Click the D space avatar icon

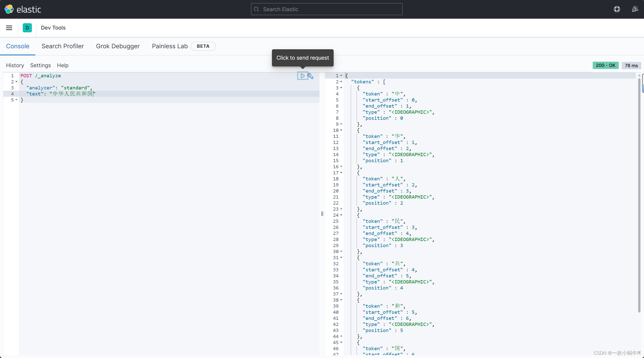27,28
